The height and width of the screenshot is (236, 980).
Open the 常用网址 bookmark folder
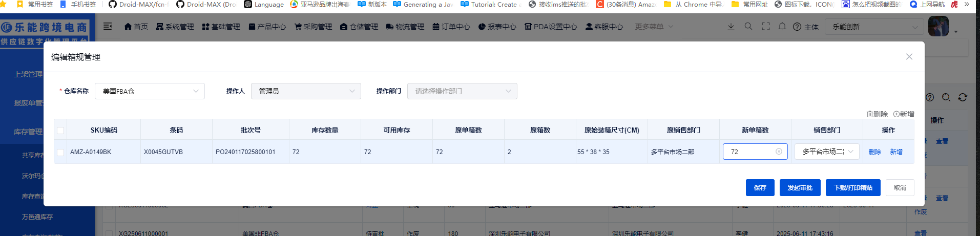click(749, 4)
